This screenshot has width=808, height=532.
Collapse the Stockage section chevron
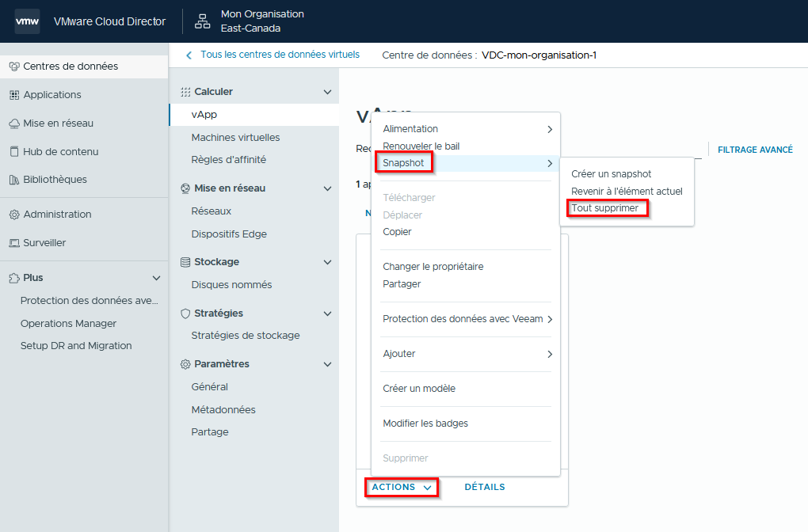(x=327, y=262)
